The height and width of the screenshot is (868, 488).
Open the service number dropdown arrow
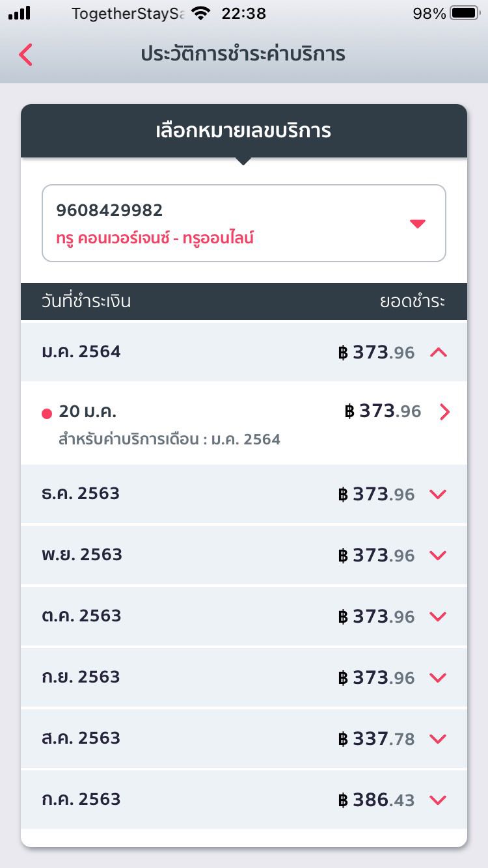point(418,224)
